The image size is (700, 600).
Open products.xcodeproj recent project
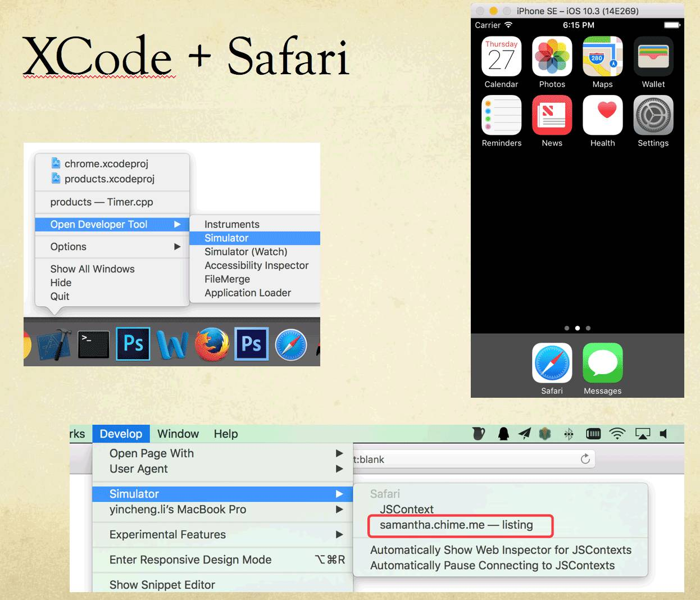pyautogui.click(x=112, y=179)
